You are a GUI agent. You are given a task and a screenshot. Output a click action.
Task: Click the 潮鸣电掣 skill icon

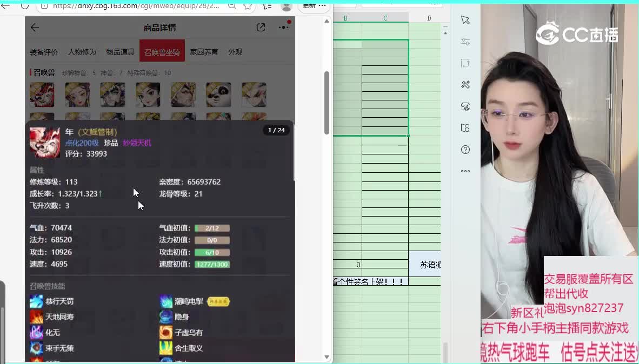pyautogui.click(x=166, y=301)
